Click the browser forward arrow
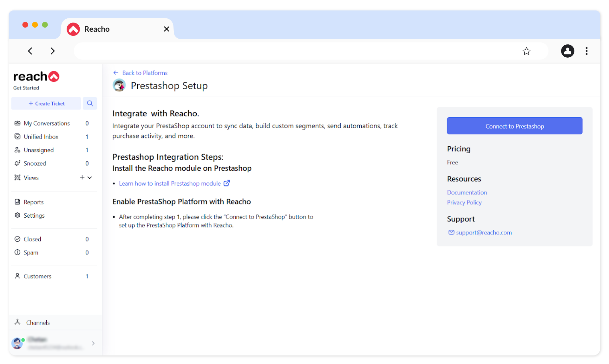This screenshot has width=609, height=364. 52,51
